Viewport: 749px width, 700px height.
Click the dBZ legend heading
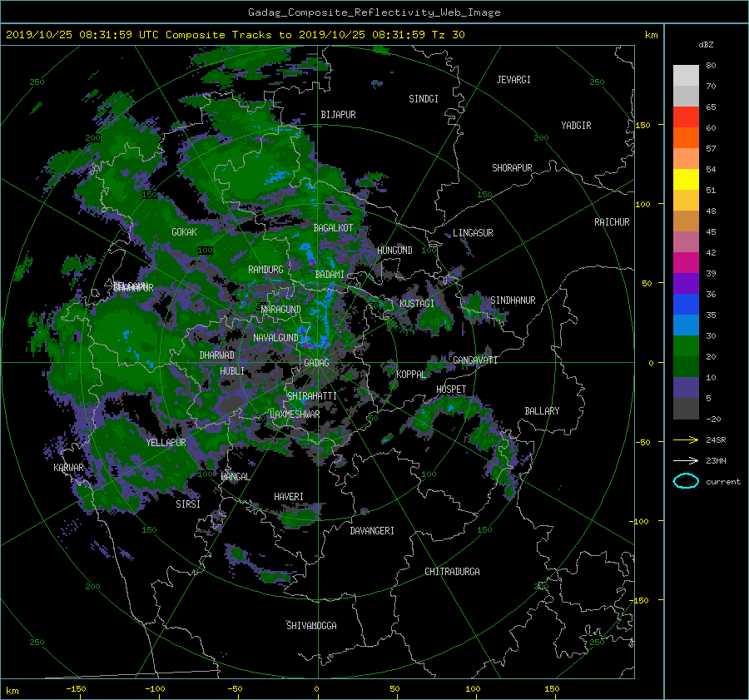(x=706, y=45)
